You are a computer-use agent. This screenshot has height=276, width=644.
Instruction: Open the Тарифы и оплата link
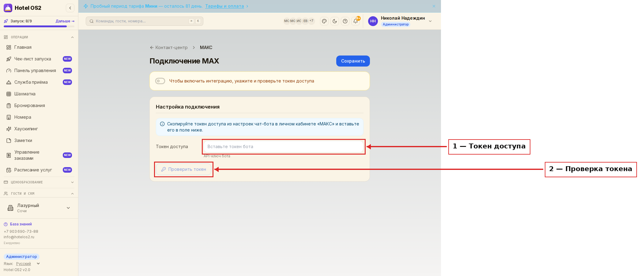[x=224, y=6]
